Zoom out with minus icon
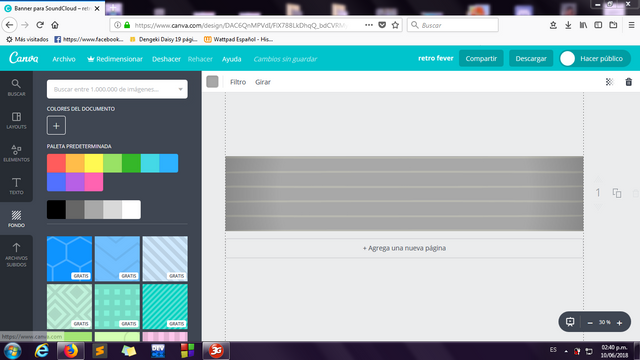Image resolution: width=640 pixels, height=360 pixels. pos(590,323)
